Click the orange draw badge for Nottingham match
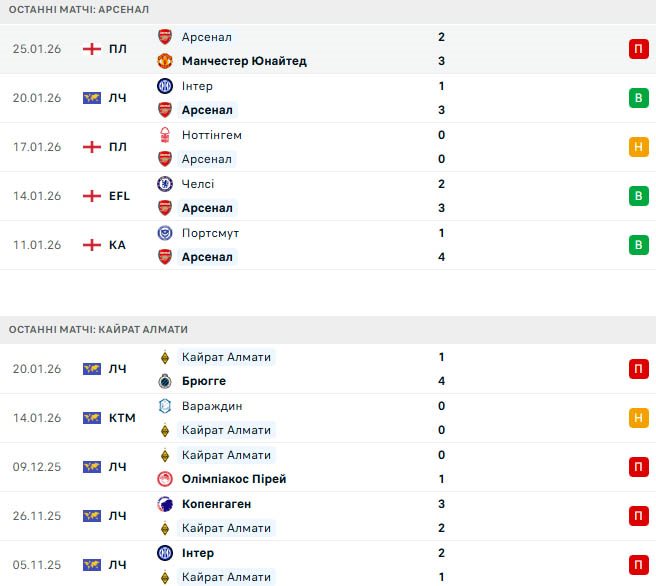 click(638, 147)
